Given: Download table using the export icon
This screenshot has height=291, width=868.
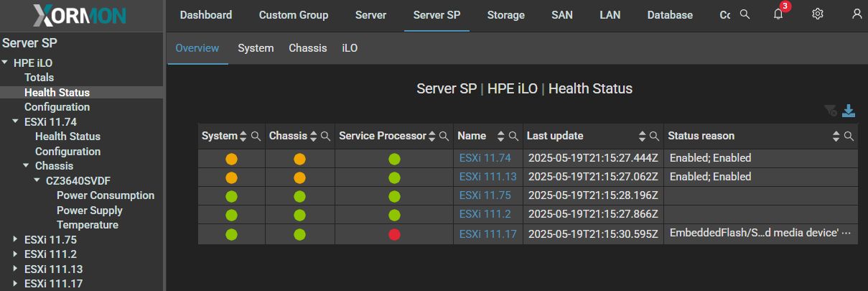Looking at the screenshot, I should 849,111.
